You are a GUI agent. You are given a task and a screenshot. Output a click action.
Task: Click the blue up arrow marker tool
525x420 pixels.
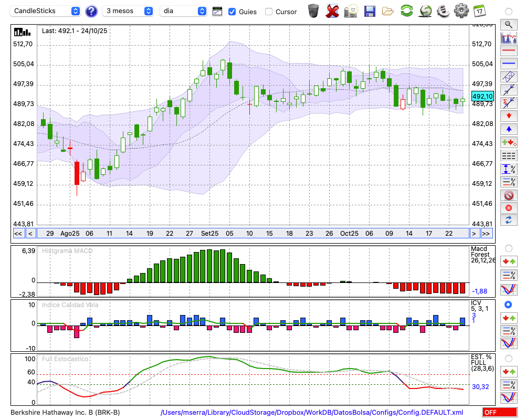[508, 129]
